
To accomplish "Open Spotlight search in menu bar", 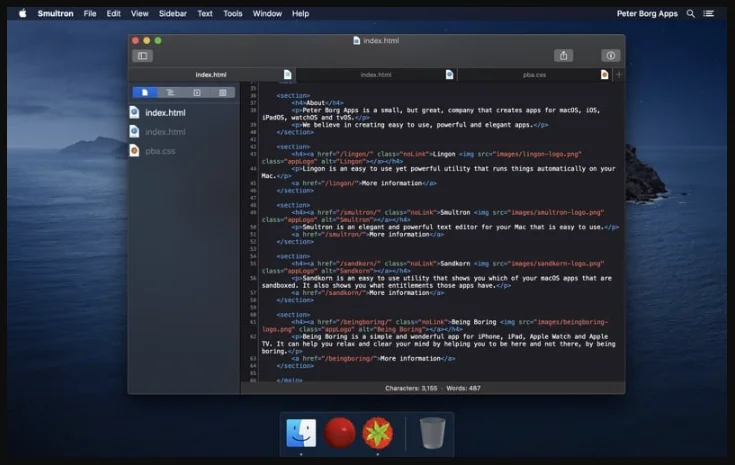I will tap(690, 14).
